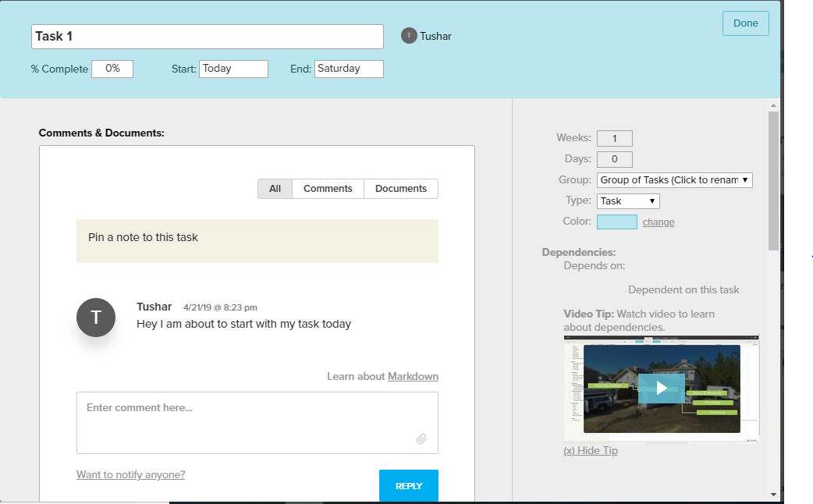
Task: Click the REPLY button
Action: pyautogui.click(x=408, y=485)
